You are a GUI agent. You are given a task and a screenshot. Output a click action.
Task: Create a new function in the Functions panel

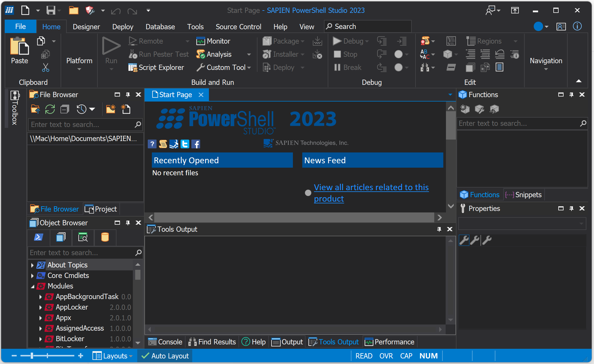click(464, 109)
